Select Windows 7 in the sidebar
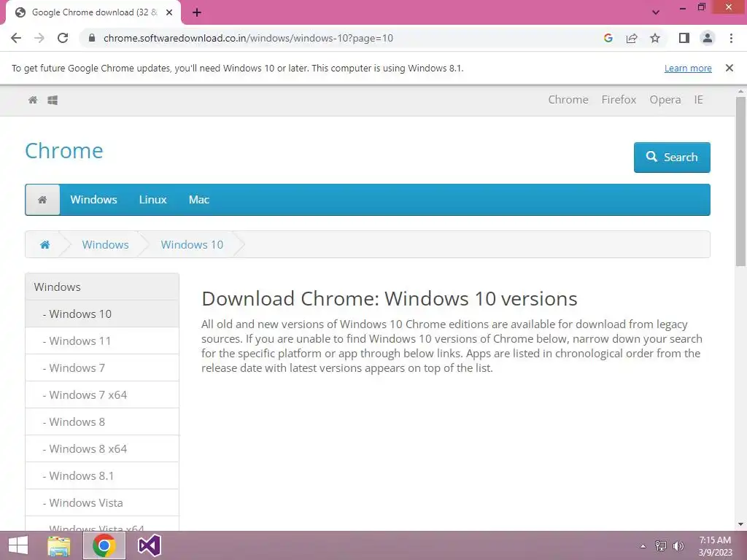Viewport: 747px width, 560px height. [102, 367]
